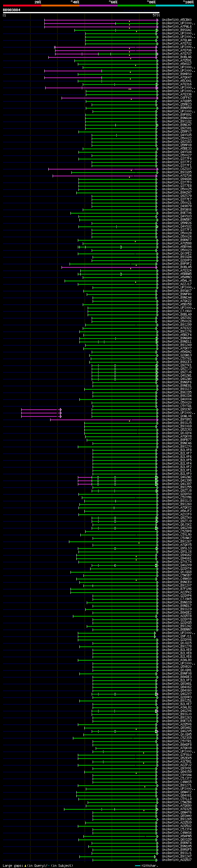The width and height of the screenshot is (197, 868).
Task: Select hit label UniRef100_A2XIF0
Action: 176,514
